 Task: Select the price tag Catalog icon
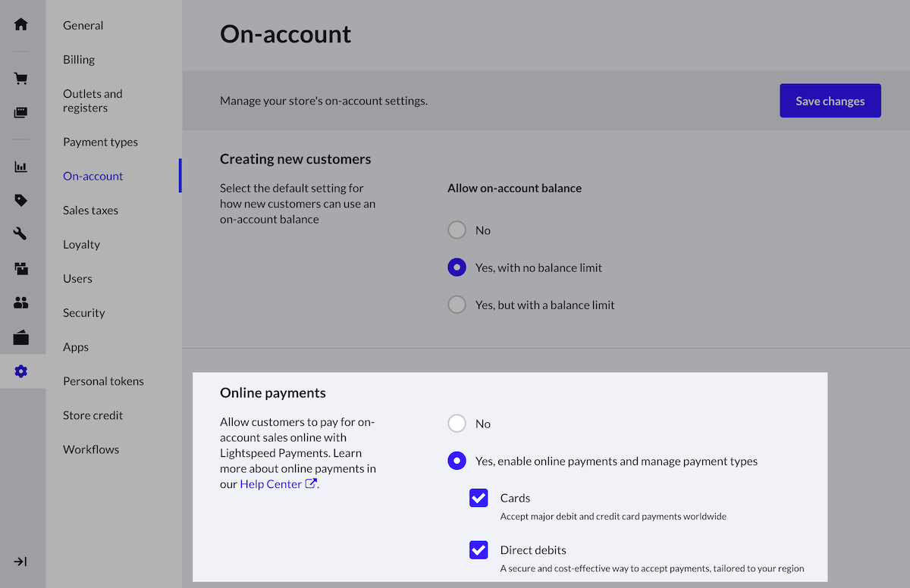click(x=20, y=201)
